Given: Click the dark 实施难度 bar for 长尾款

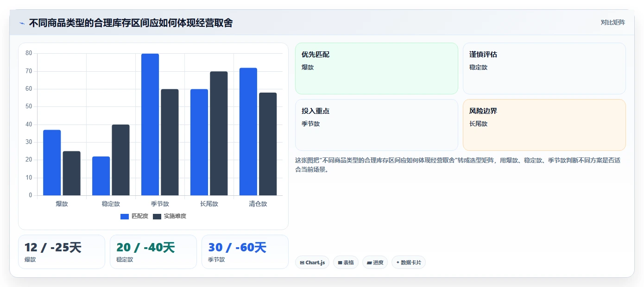Looking at the screenshot, I should pos(219,133).
